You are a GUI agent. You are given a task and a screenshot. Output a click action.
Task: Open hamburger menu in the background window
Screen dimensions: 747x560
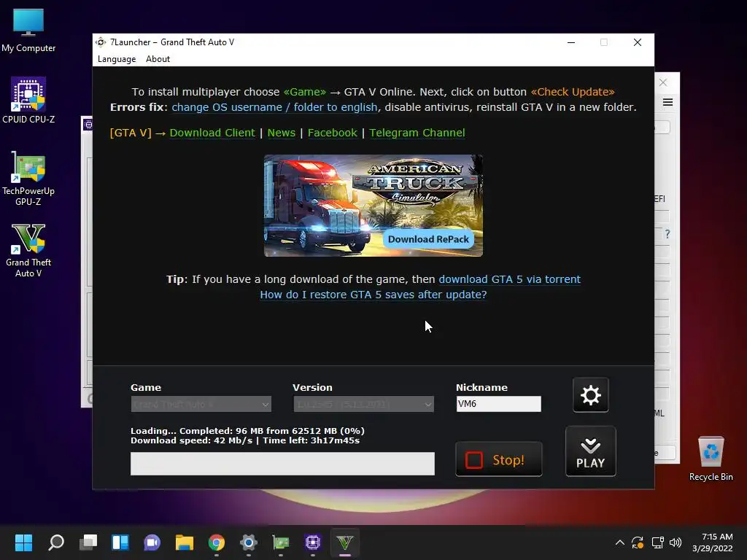click(668, 102)
